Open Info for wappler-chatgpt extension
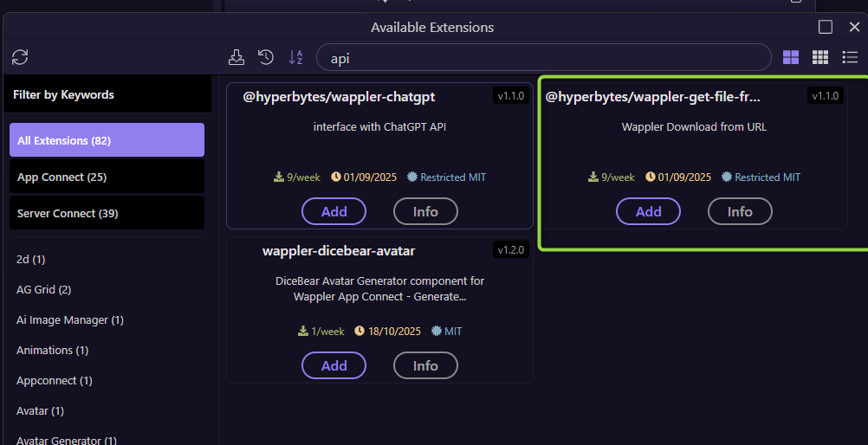 click(x=425, y=211)
